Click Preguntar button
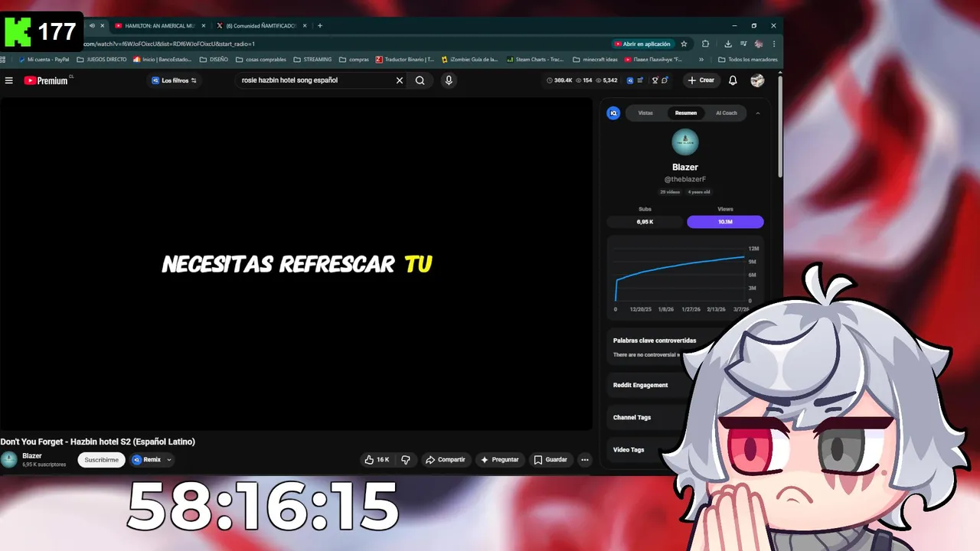 tap(499, 460)
